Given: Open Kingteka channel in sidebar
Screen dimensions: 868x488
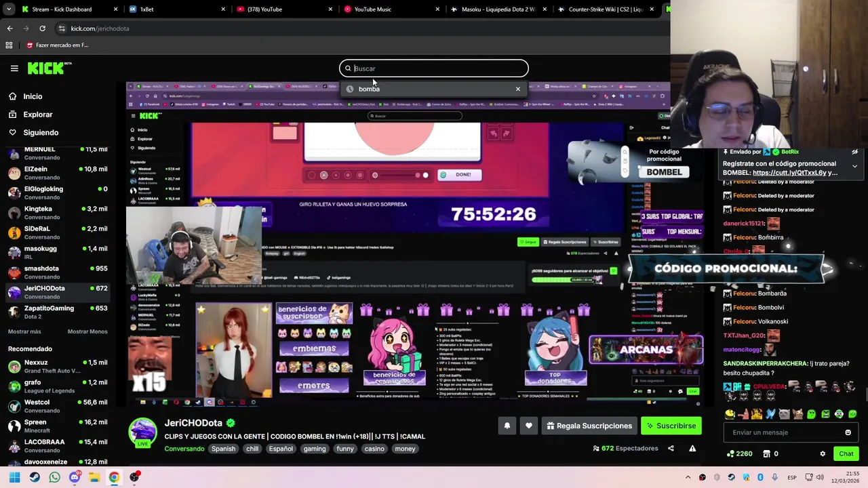Looking at the screenshot, I should click(57, 213).
